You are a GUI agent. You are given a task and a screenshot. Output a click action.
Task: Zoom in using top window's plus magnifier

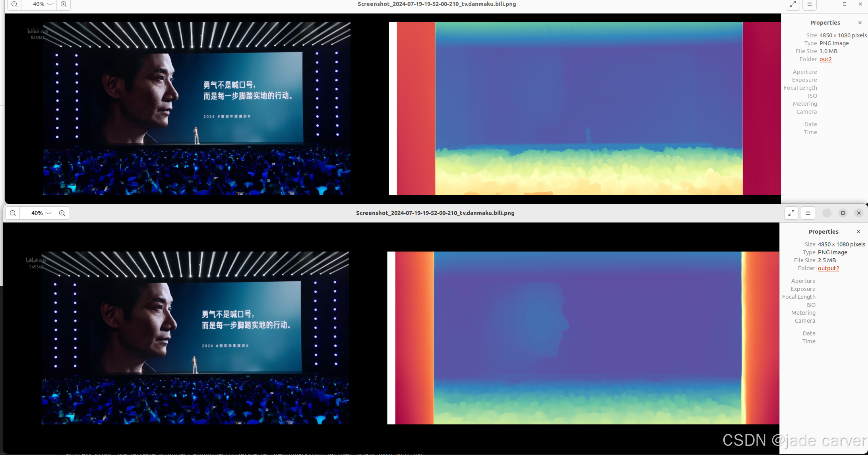click(x=64, y=4)
